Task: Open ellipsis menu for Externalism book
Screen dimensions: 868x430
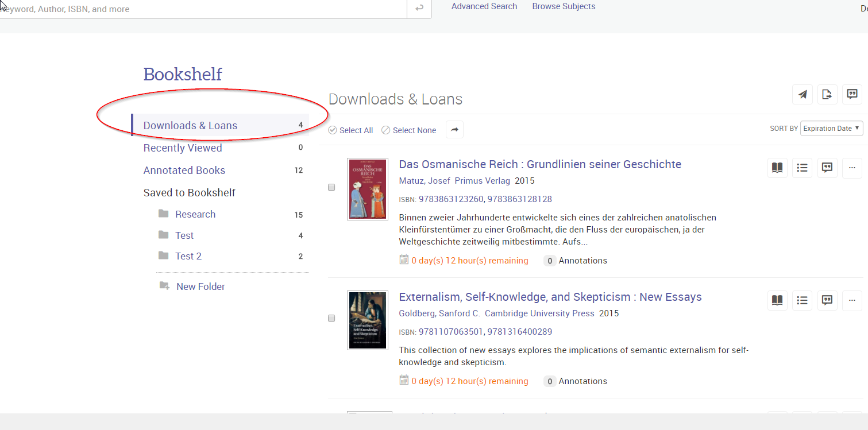Action: click(x=852, y=300)
